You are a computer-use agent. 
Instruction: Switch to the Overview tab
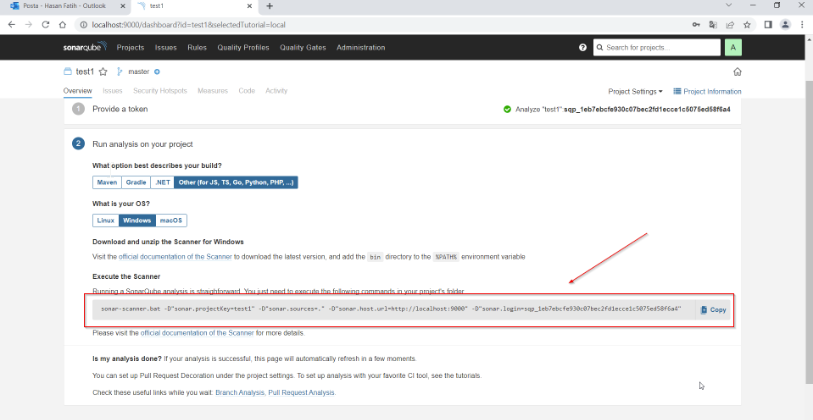click(x=78, y=91)
